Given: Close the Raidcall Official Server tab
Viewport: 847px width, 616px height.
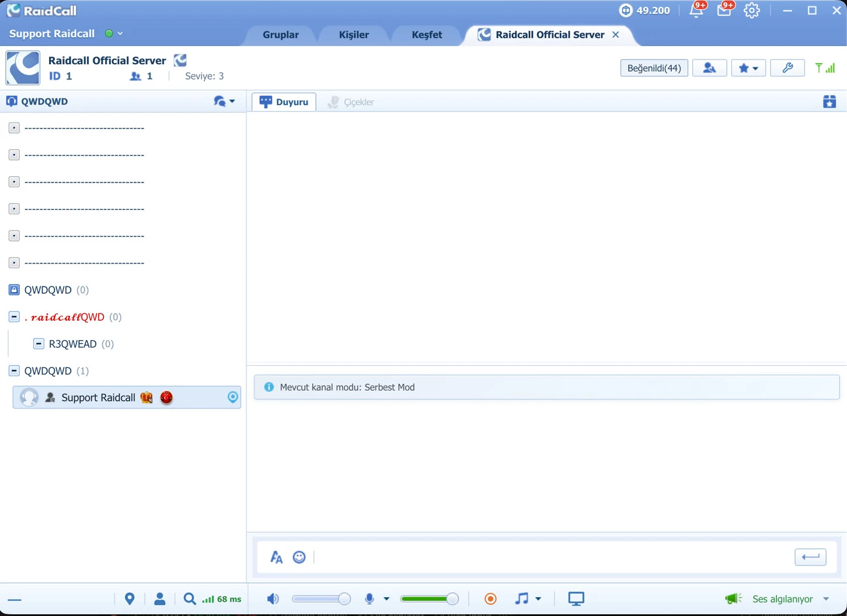Looking at the screenshot, I should click(x=616, y=34).
